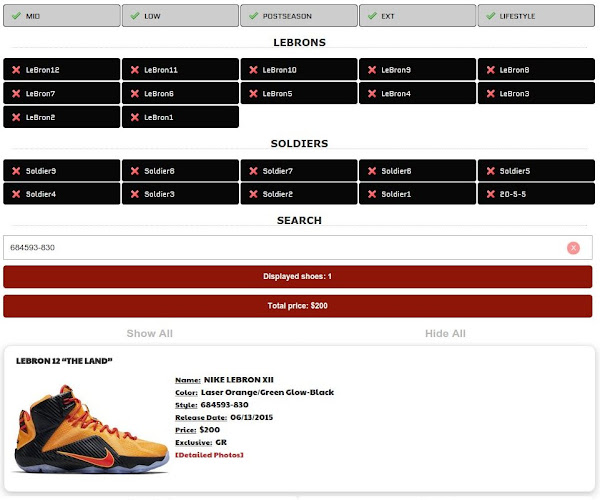This screenshot has height=500, width=600.
Task: Toggle the MID filter button
Action: pos(62,16)
